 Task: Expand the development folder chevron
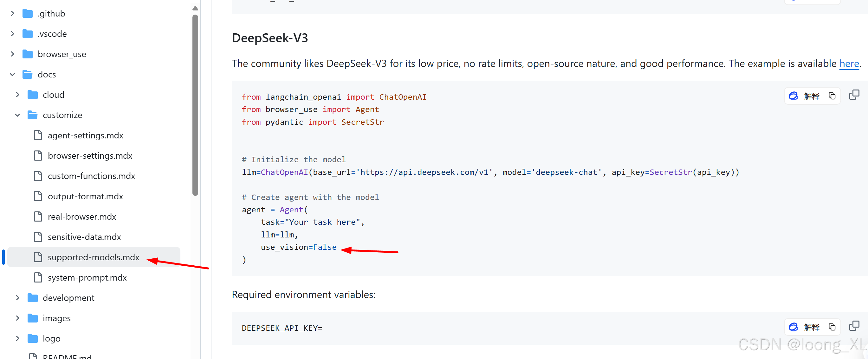pos(17,298)
